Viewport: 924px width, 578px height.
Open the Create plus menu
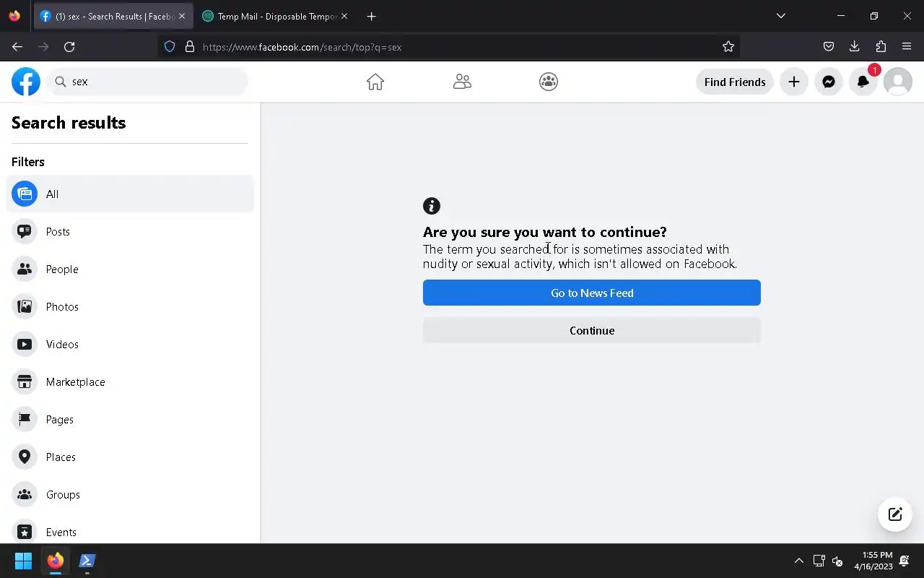point(794,82)
